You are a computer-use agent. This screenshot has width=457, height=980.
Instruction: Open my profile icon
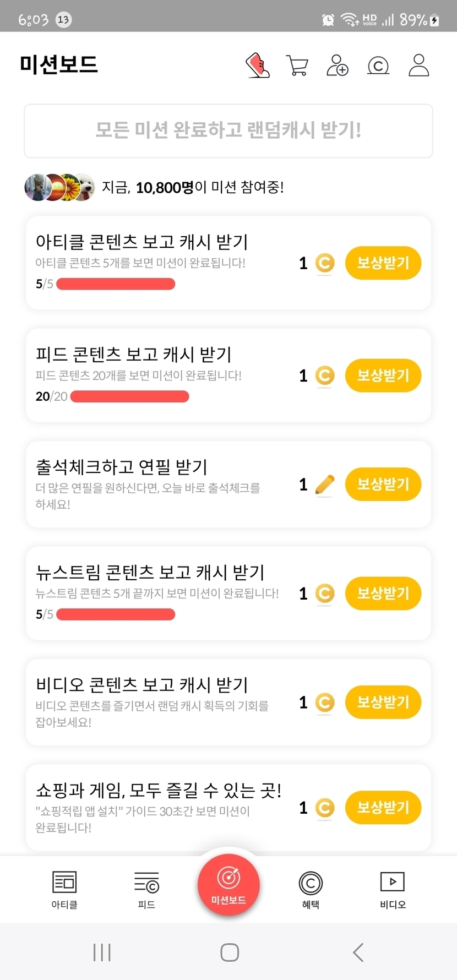tap(418, 66)
